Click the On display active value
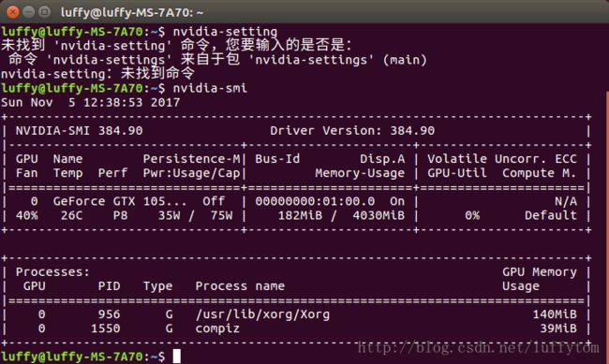 click(x=397, y=201)
